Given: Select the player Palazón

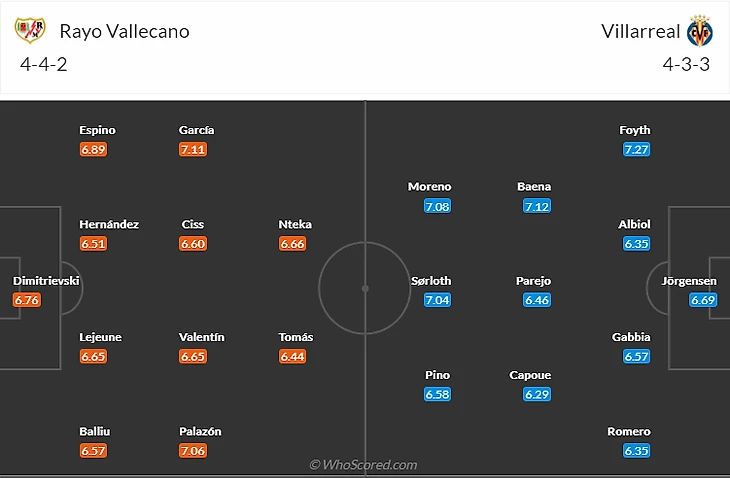Looking at the screenshot, I should (x=200, y=431).
